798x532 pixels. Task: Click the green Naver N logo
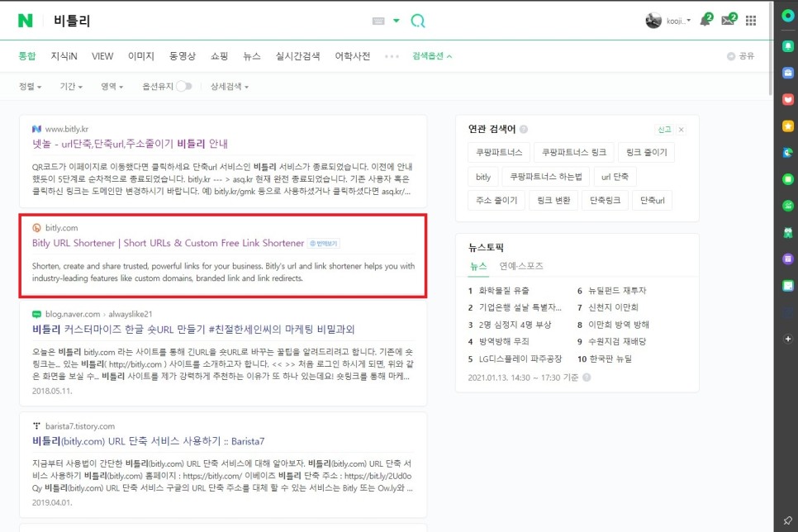(25, 21)
